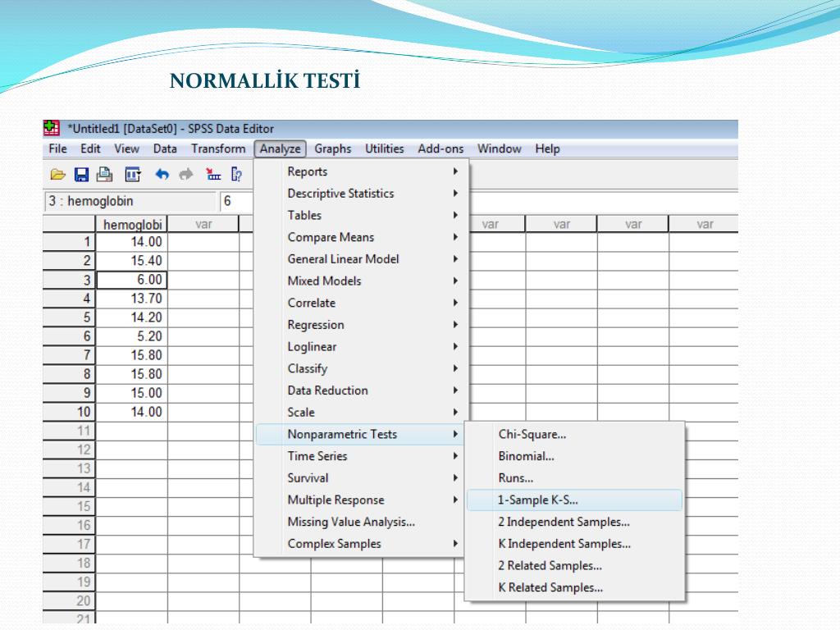The width and height of the screenshot is (840, 630).
Task: Choose K Related Samples option
Action: [575, 588]
